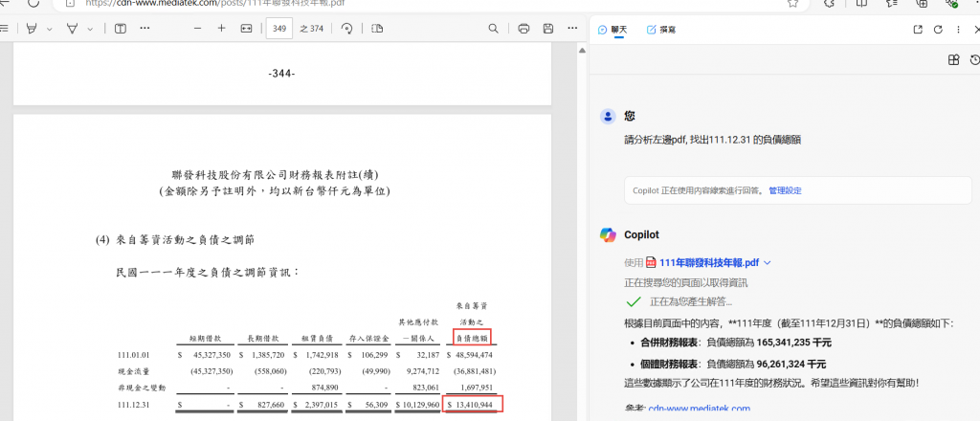
Task: Click the 租賃負債 column header
Action: (316, 339)
